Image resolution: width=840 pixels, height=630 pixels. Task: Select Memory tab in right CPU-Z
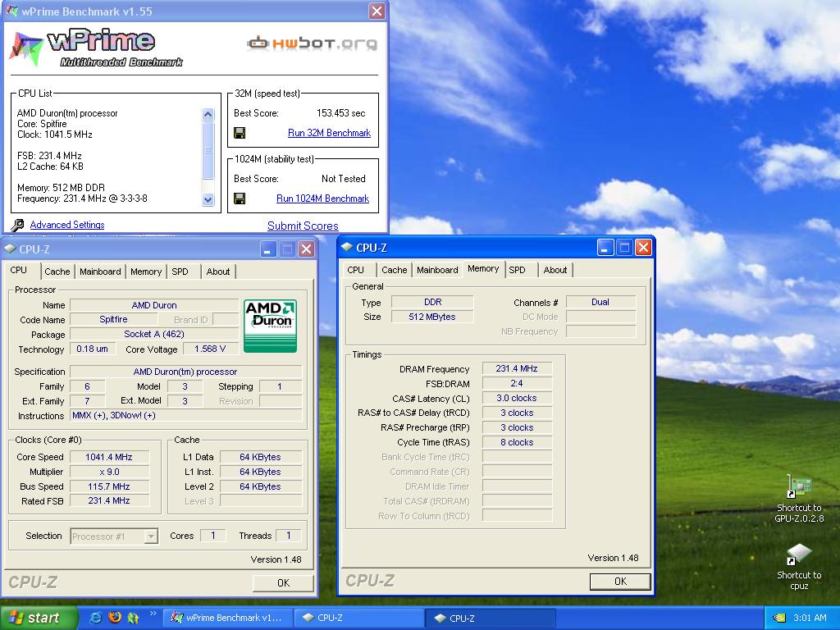tap(483, 269)
